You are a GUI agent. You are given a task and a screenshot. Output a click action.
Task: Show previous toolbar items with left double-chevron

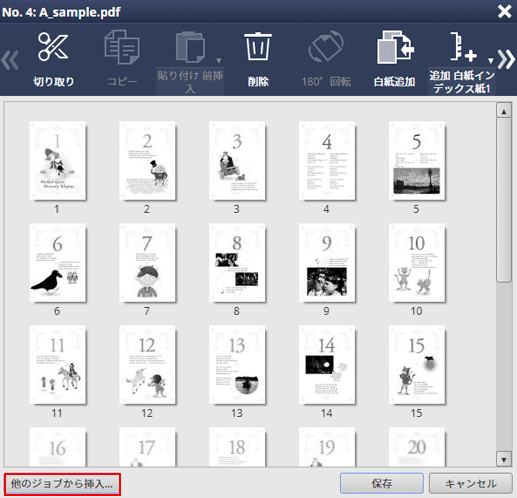[x=10, y=60]
